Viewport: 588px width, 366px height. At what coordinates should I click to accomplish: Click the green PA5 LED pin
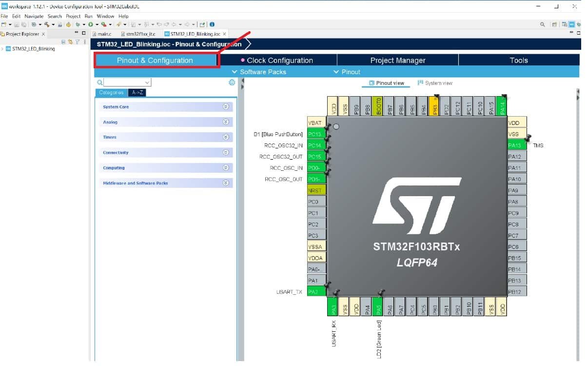[x=378, y=306]
